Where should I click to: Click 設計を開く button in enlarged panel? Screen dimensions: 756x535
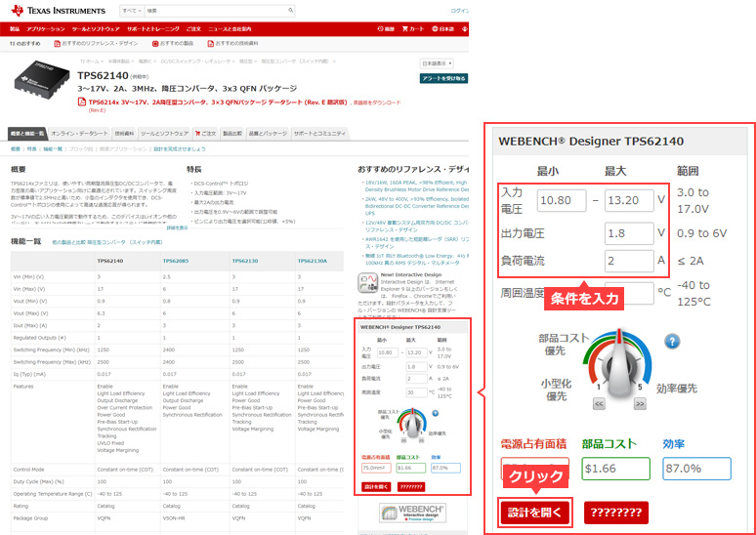tap(534, 513)
